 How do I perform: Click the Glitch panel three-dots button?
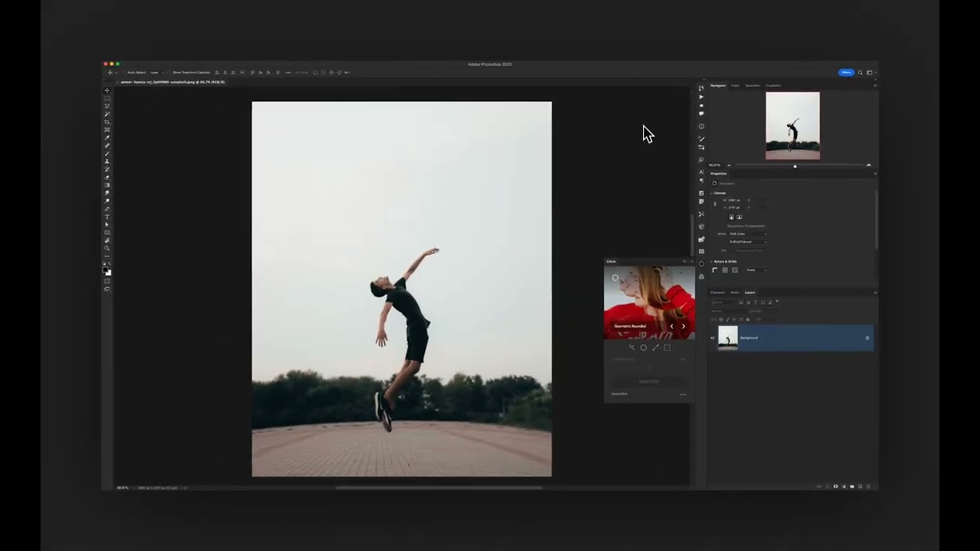point(682,394)
